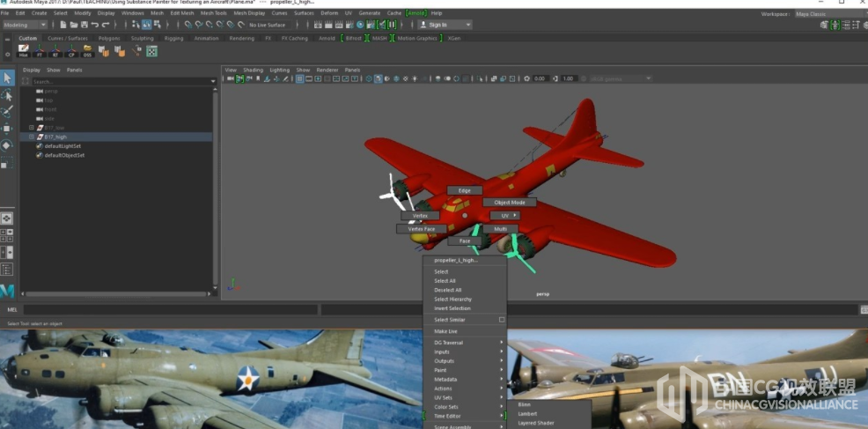Screen dimensions: 868x429
Task: Toggle select by hierarchy mode
Action: click(x=136, y=25)
